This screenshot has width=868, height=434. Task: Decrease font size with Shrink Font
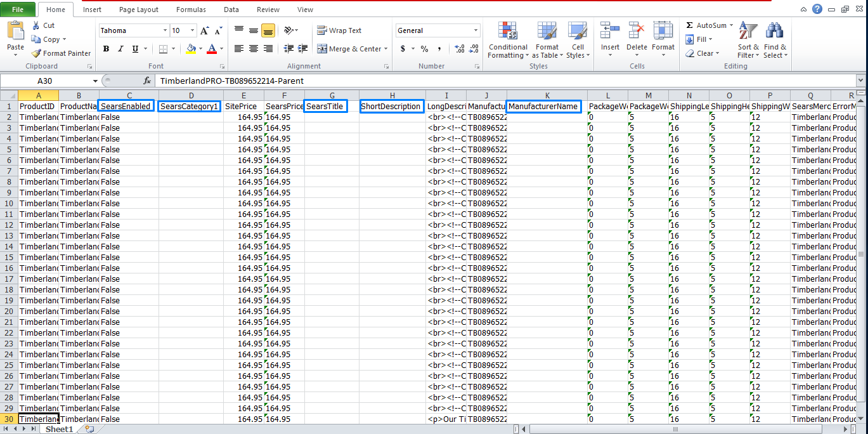[x=217, y=30]
